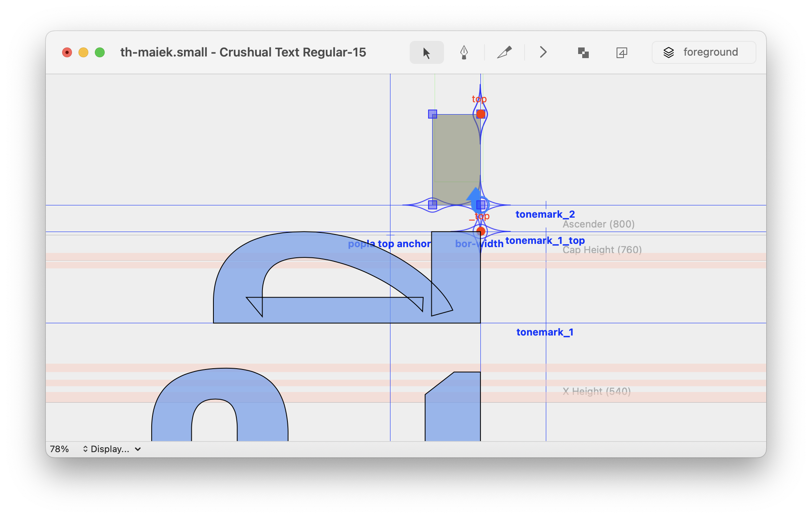The image size is (812, 518).
Task: Click the window title text
Action: click(243, 52)
